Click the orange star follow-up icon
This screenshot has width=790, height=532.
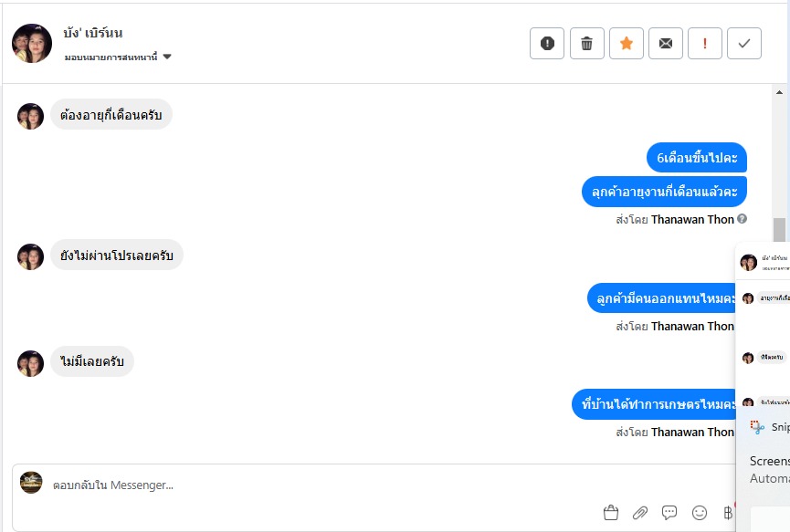tap(627, 43)
